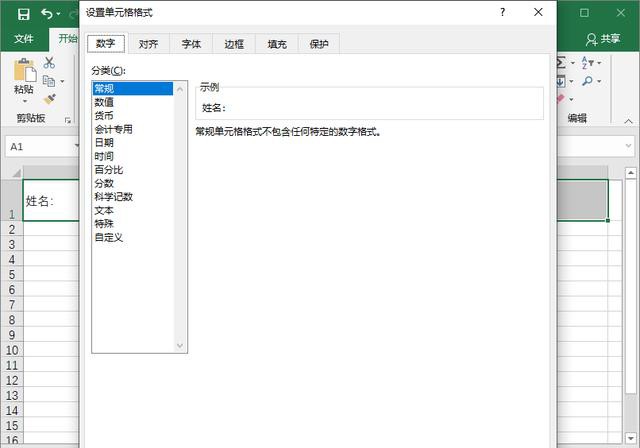640x448 pixels.
Task: Open the Find & Select dropdown arrow
Action: (x=599, y=82)
